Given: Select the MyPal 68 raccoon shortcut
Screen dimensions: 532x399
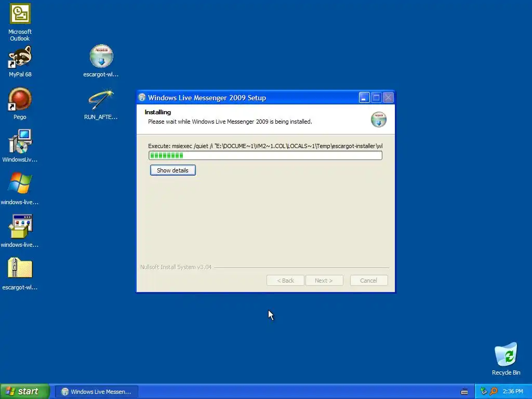Looking at the screenshot, I should 20,62.
